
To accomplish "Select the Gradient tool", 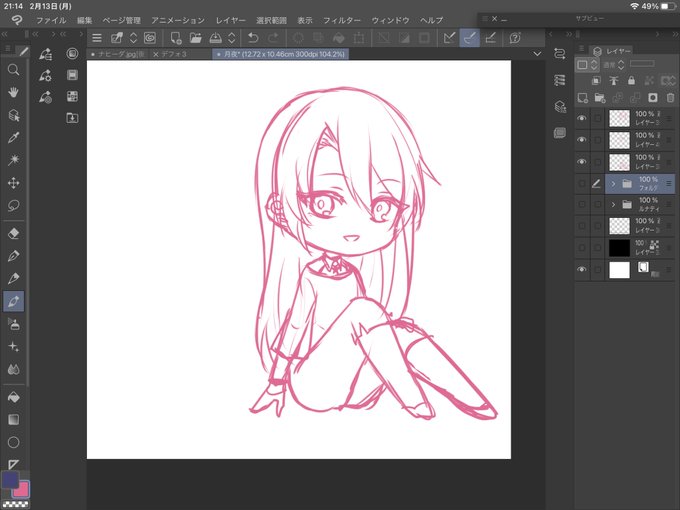I will click(13, 419).
